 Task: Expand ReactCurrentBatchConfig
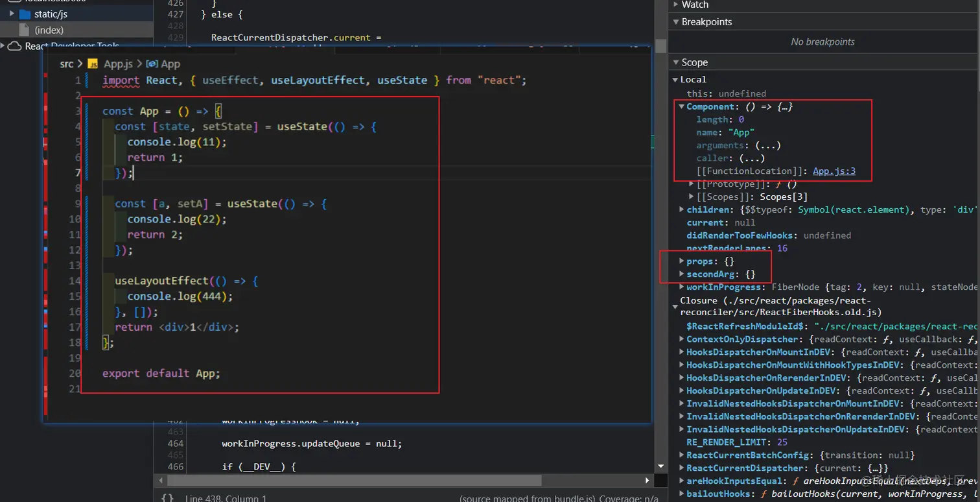coord(681,455)
